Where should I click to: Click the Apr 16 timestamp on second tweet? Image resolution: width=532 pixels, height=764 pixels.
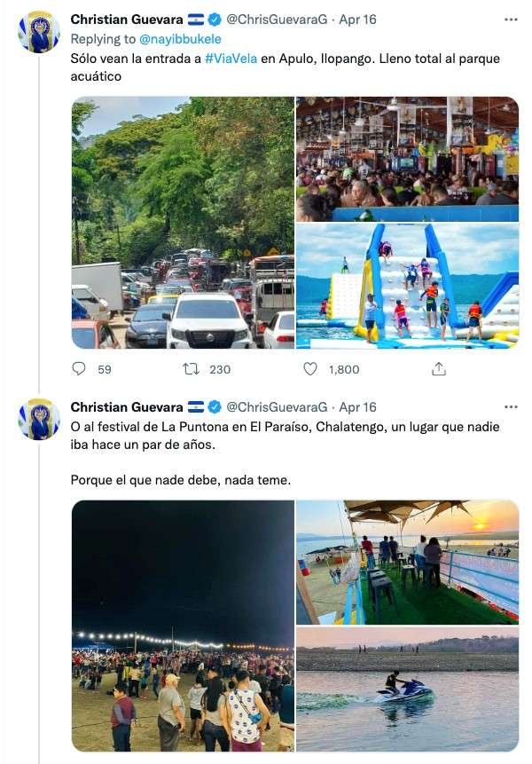pos(357,406)
